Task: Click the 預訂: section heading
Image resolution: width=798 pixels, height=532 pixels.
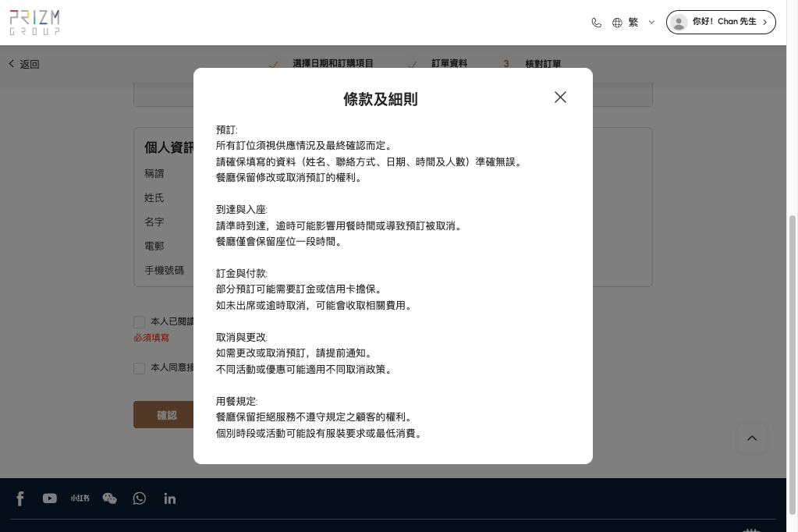Action: pos(226,129)
